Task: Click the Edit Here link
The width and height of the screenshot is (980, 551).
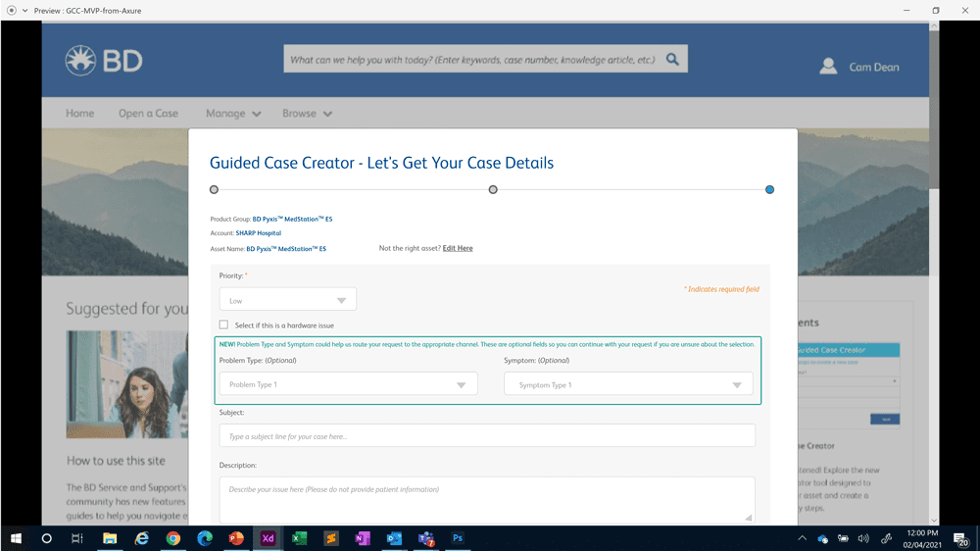Action: coord(458,248)
